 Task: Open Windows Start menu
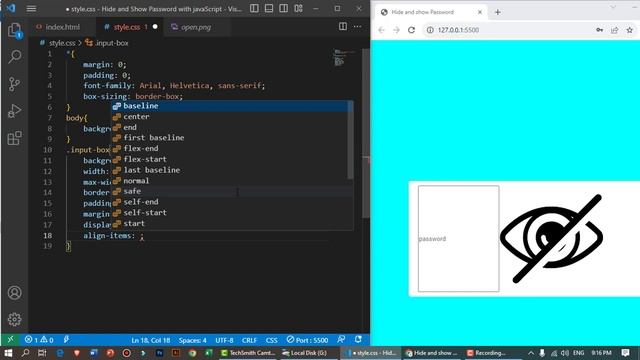[x=8, y=353]
